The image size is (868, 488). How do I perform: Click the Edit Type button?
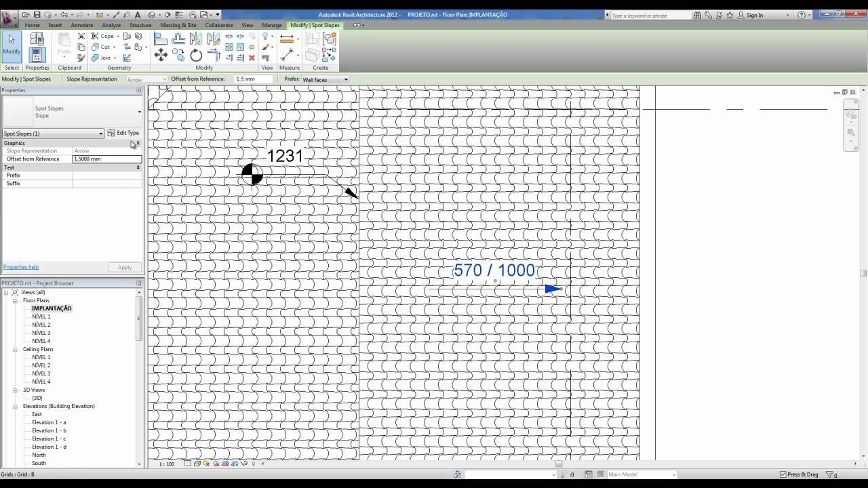pyautogui.click(x=123, y=133)
